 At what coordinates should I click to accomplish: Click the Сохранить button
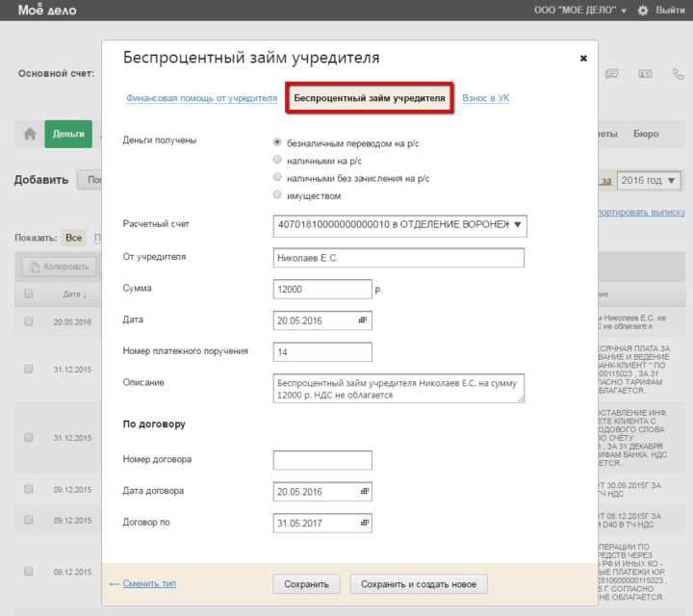[306, 584]
